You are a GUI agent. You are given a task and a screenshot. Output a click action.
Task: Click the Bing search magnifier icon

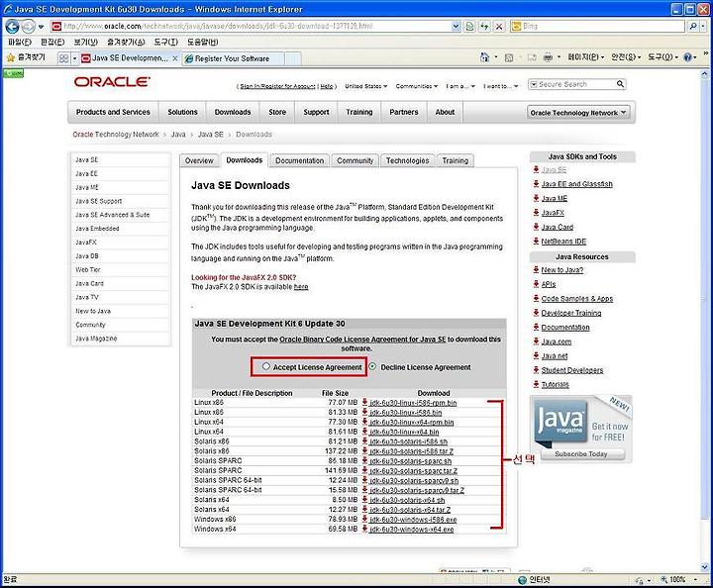tap(692, 27)
